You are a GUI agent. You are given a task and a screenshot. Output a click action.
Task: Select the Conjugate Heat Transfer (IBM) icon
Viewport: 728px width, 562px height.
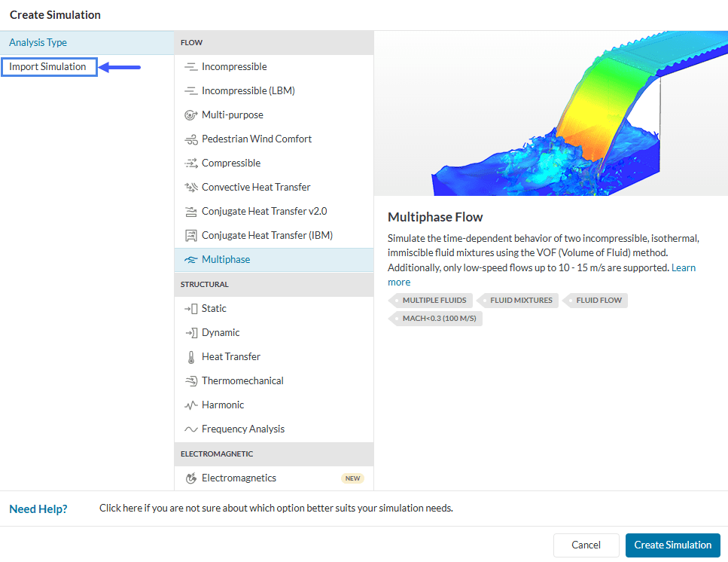click(x=190, y=236)
